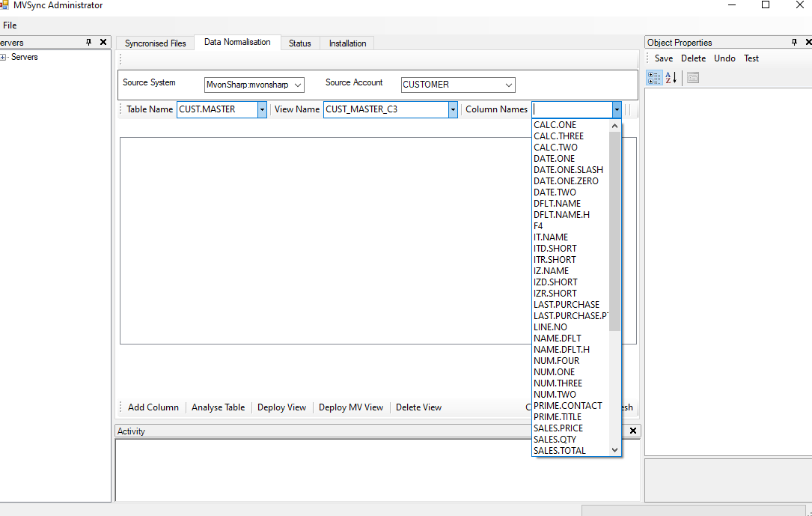Select IZR.SHORT from the column list
812x516 pixels.
click(x=571, y=294)
